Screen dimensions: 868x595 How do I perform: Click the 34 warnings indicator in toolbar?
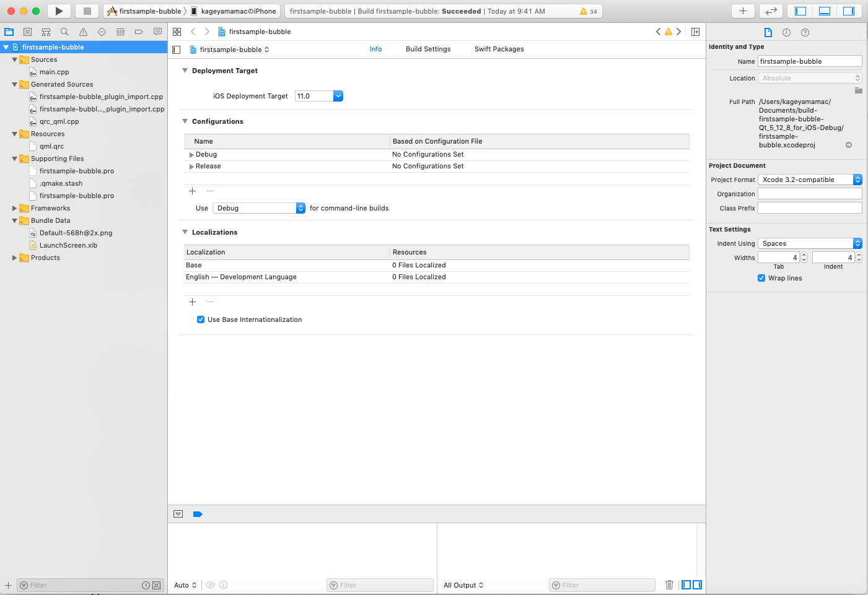[x=589, y=11]
